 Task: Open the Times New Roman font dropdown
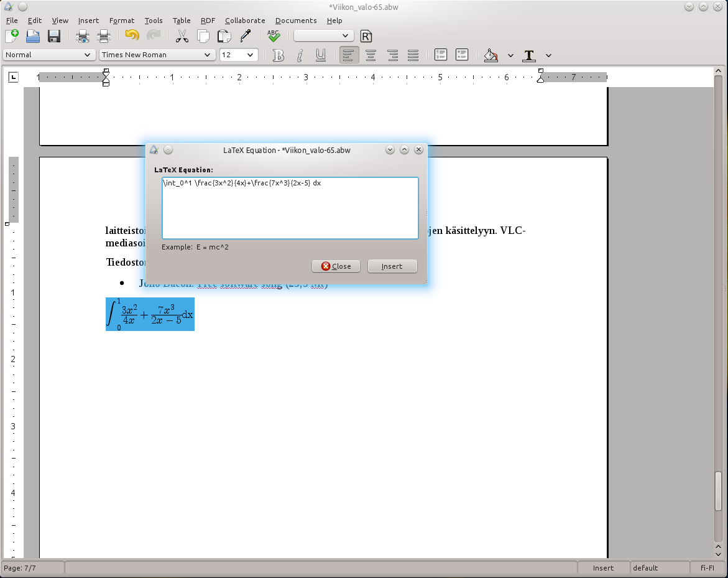tap(157, 55)
